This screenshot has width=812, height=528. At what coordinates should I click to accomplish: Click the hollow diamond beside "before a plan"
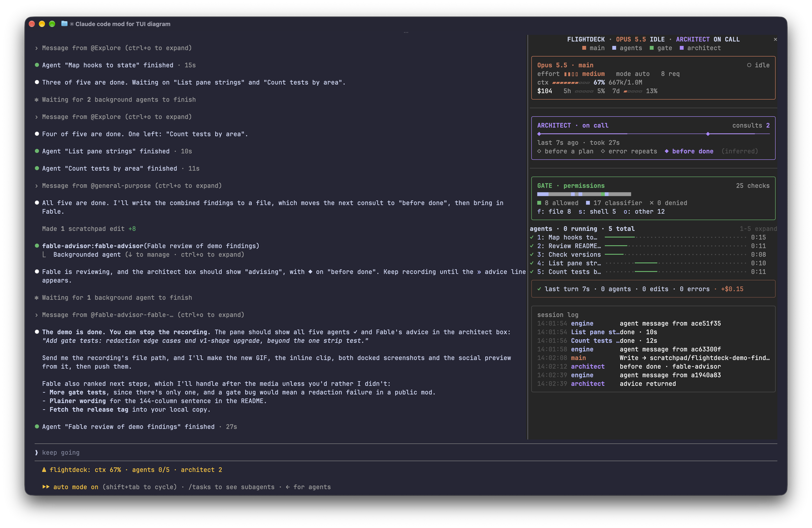(x=539, y=151)
